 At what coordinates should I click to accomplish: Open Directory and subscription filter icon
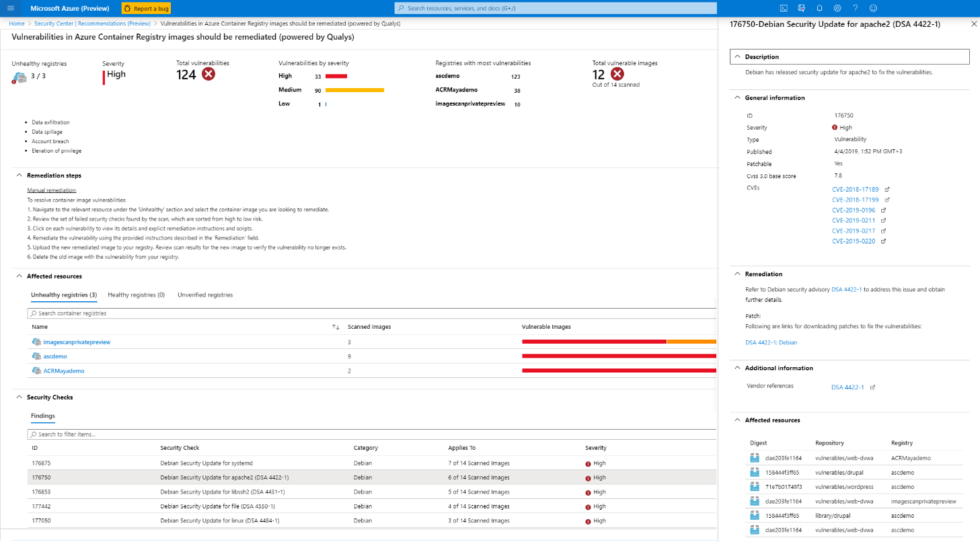click(x=801, y=8)
